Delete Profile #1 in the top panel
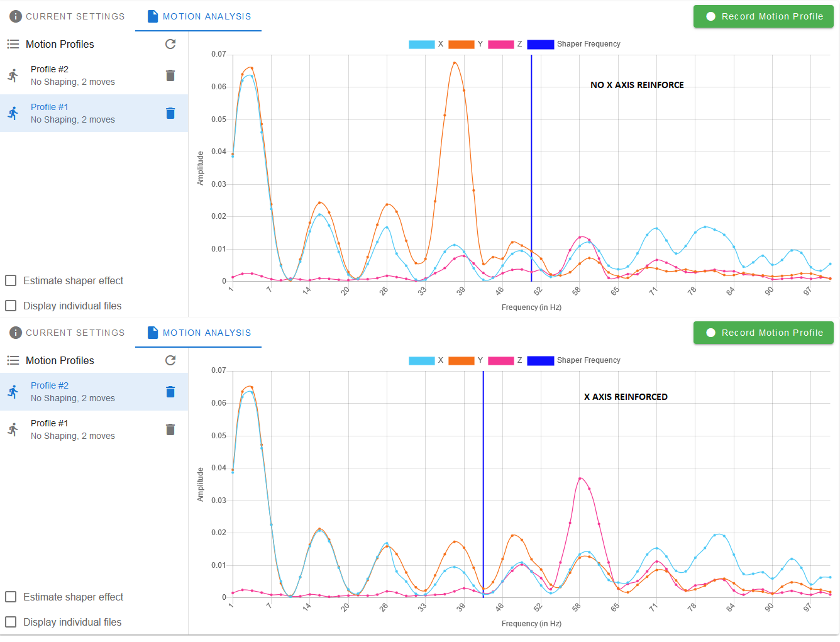Screen dimensions: 840x642 point(170,113)
